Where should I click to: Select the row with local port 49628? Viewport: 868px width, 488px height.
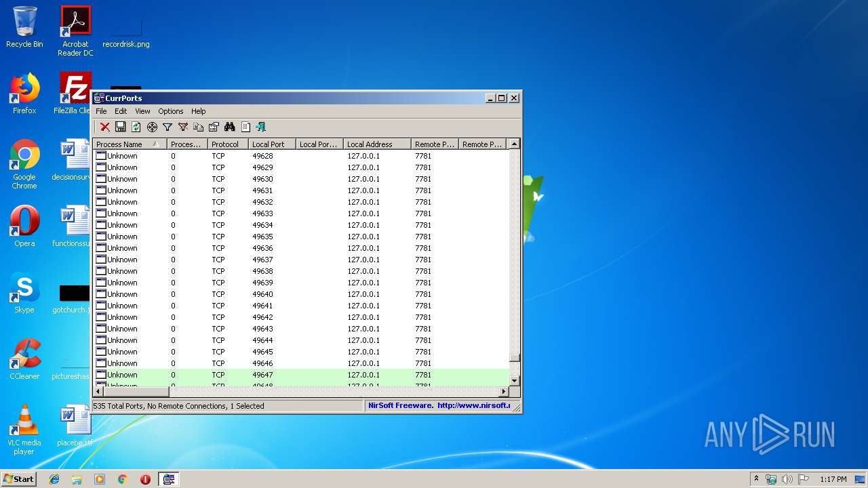(300, 156)
